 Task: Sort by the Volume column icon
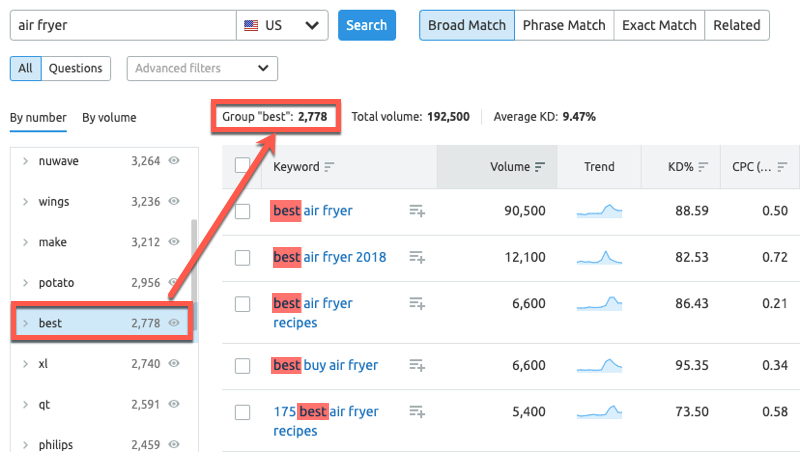[x=540, y=167]
